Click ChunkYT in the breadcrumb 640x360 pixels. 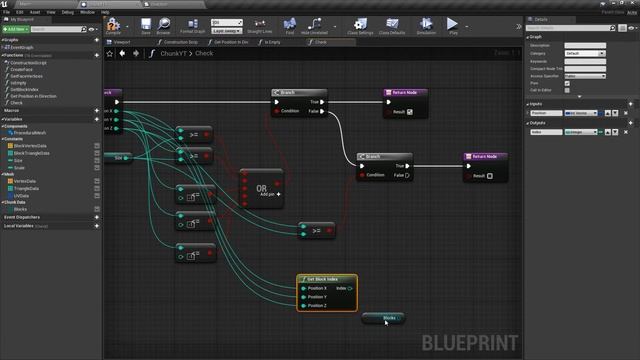point(173,53)
